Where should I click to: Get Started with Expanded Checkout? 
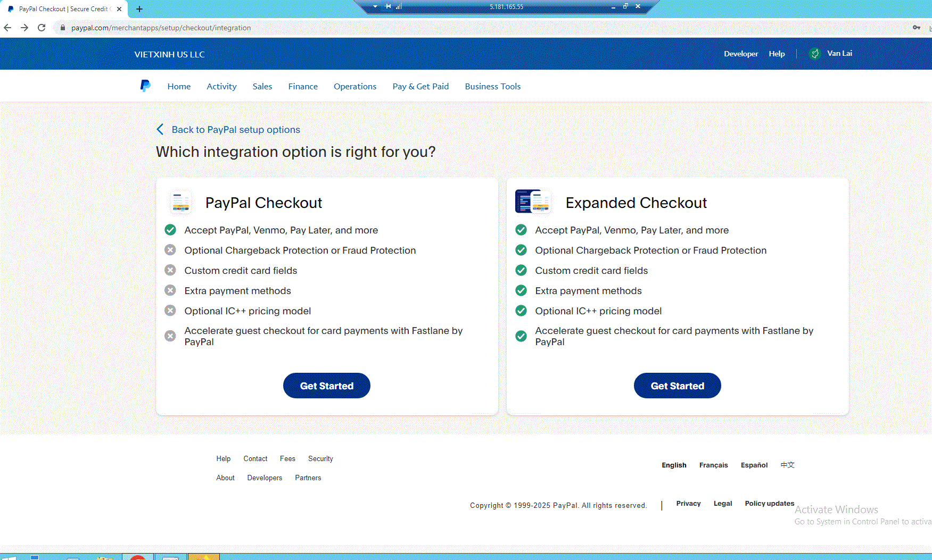coord(678,386)
